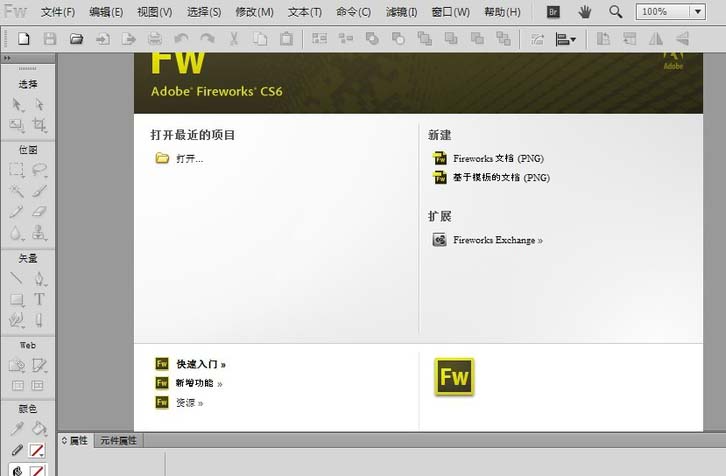Open the 100% zoom dropdown
Image resolution: width=726 pixels, height=476 pixels.
tap(698, 12)
